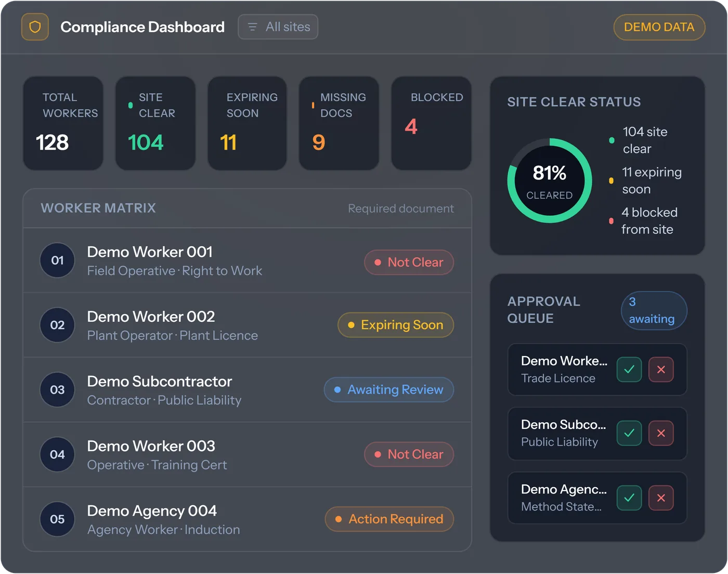This screenshot has height=574, width=728.
Task: Open the Blocked 4 card
Action: [431, 123]
